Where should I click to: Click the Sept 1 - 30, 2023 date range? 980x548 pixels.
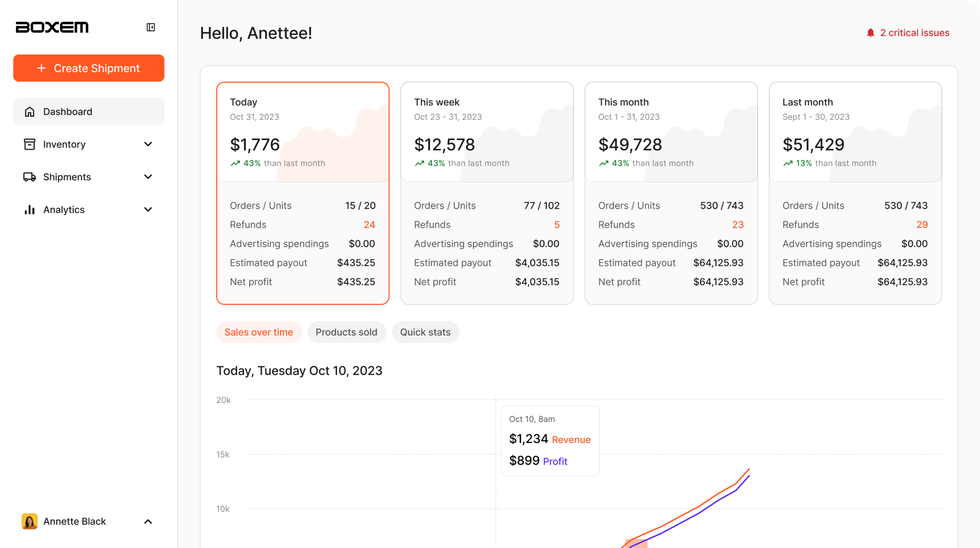[816, 117]
